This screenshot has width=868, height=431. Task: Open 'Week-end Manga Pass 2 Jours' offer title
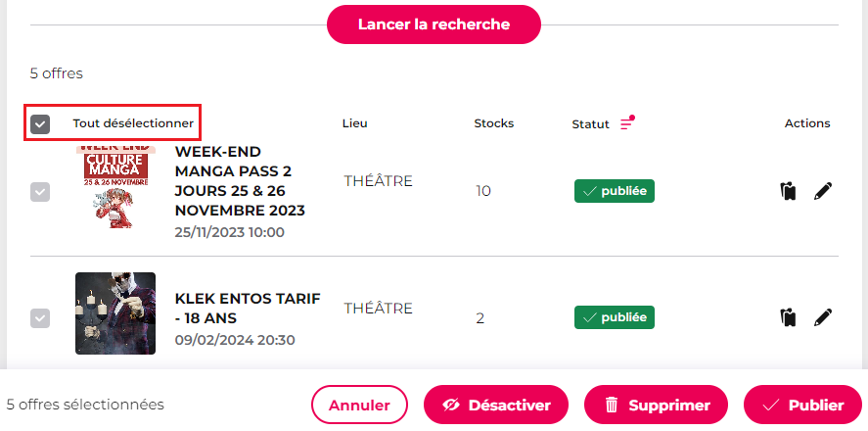coord(240,181)
